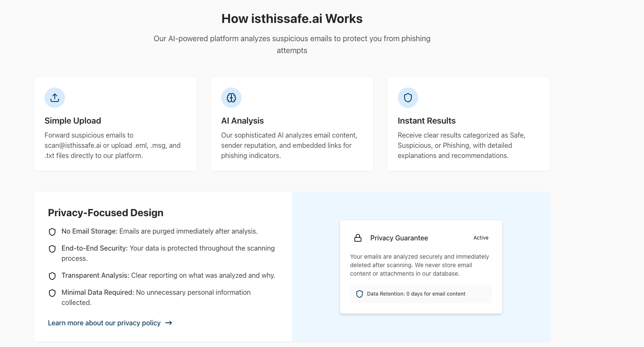Click the brain icon above AI Analysis
The height and width of the screenshot is (347, 644).
(231, 98)
